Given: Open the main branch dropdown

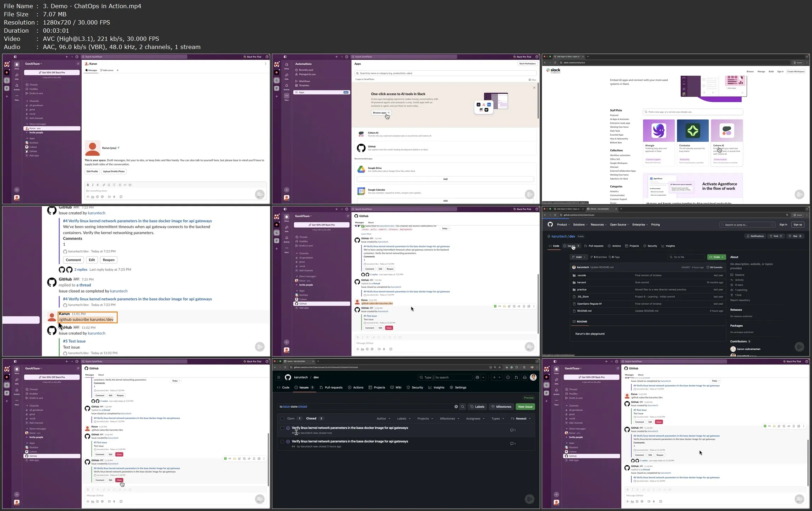Looking at the screenshot, I should tap(579, 257).
